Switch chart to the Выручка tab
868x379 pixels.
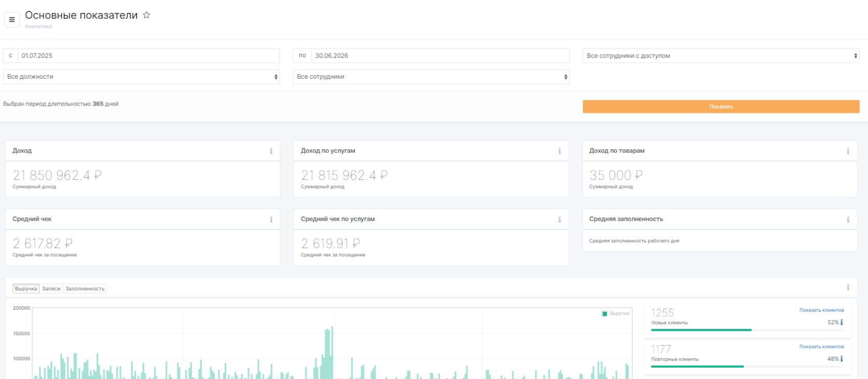click(26, 288)
